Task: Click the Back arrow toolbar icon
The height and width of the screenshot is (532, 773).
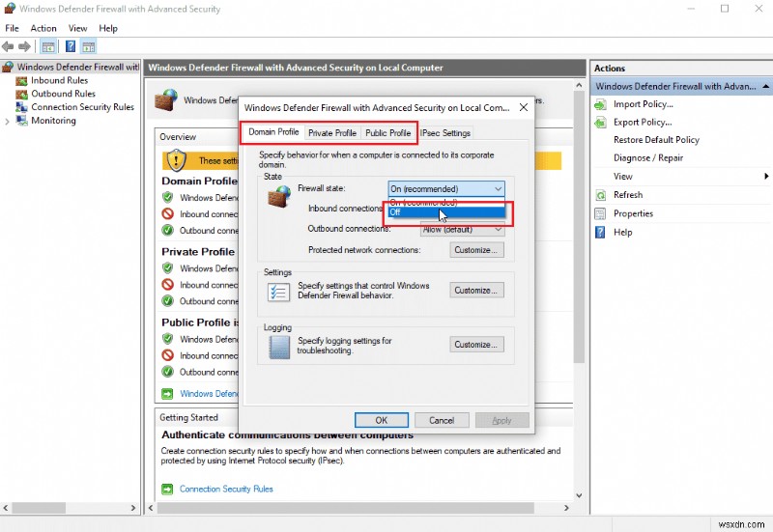Action: tap(8, 46)
